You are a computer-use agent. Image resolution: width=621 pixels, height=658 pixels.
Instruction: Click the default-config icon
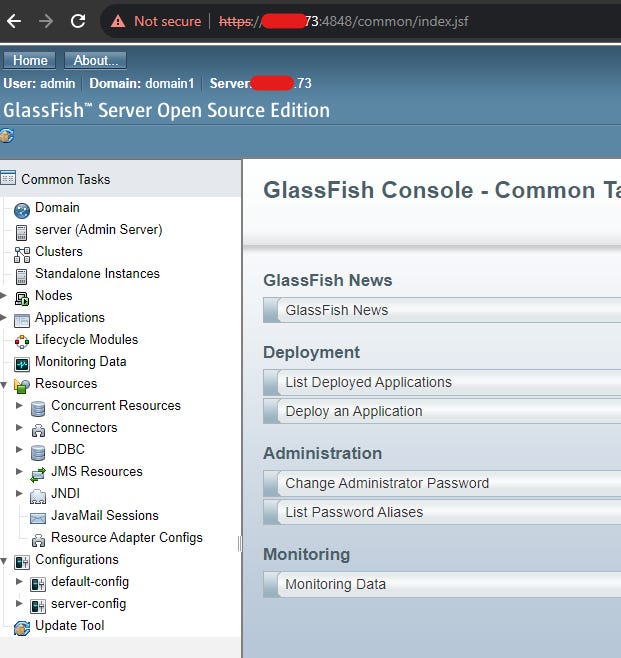click(38, 584)
